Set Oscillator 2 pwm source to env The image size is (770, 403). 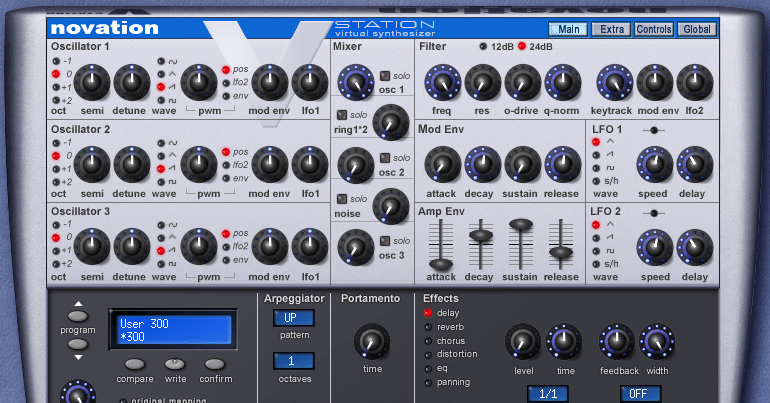click(226, 178)
